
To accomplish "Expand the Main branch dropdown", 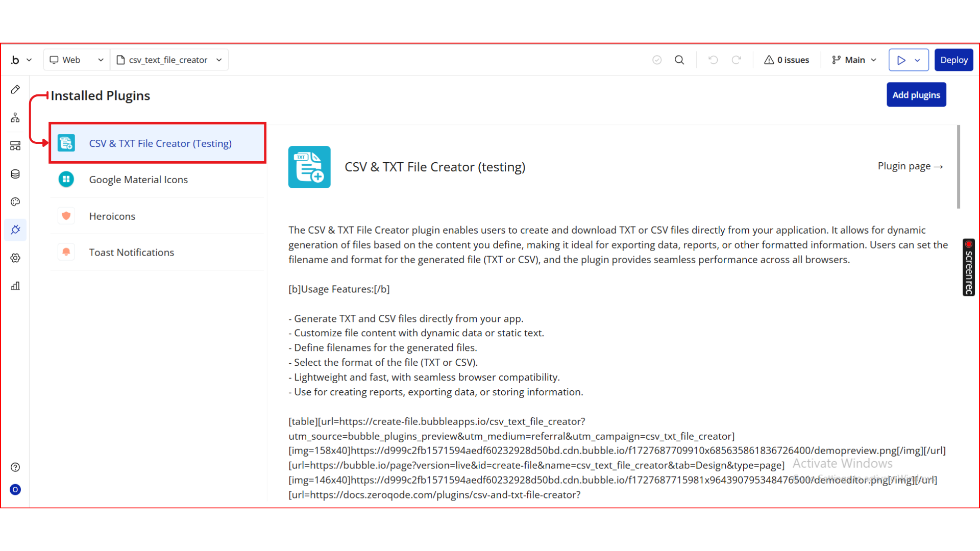I will click(x=854, y=60).
